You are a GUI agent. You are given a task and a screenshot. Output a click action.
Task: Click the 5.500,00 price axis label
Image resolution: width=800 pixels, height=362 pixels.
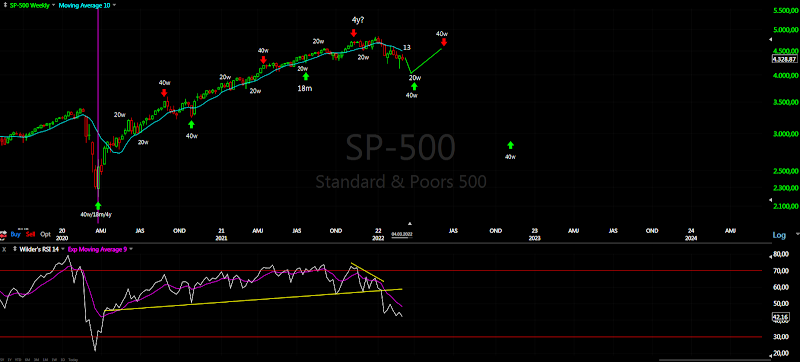click(x=786, y=10)
